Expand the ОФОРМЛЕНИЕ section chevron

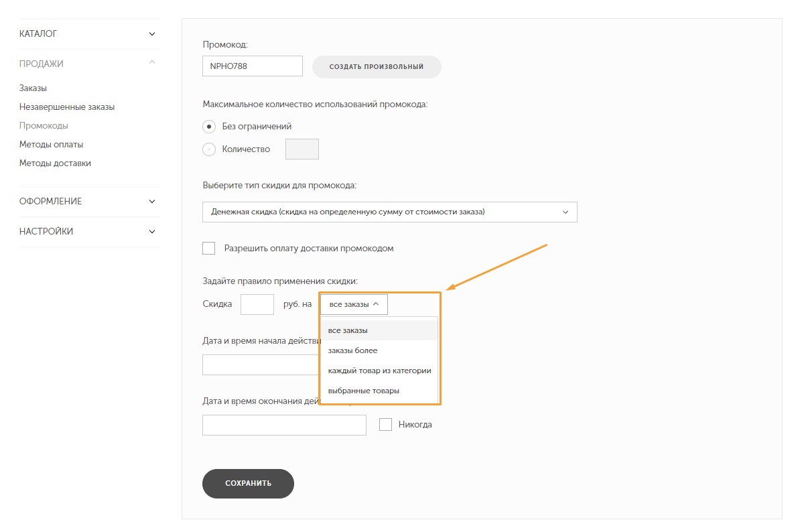point(151,201)
